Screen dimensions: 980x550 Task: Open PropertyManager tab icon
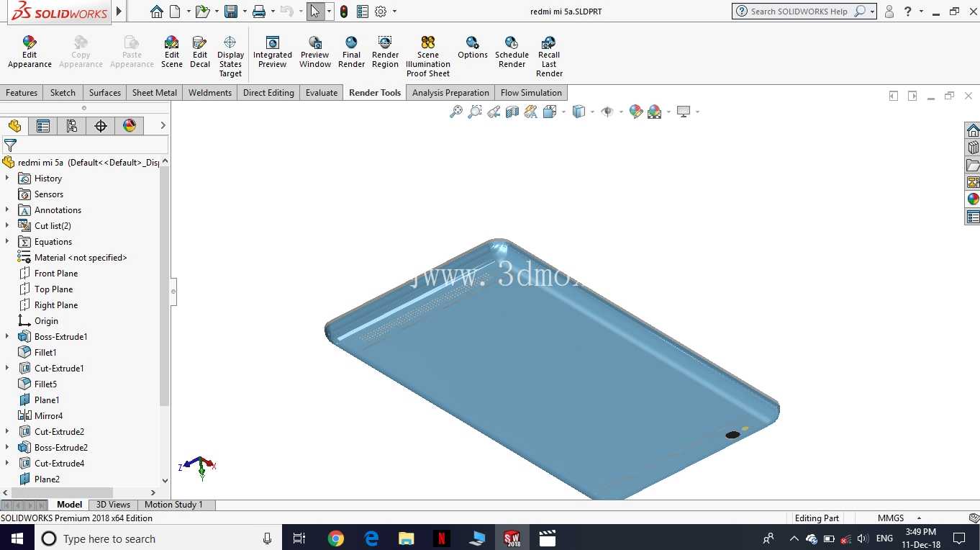point(43,126)
